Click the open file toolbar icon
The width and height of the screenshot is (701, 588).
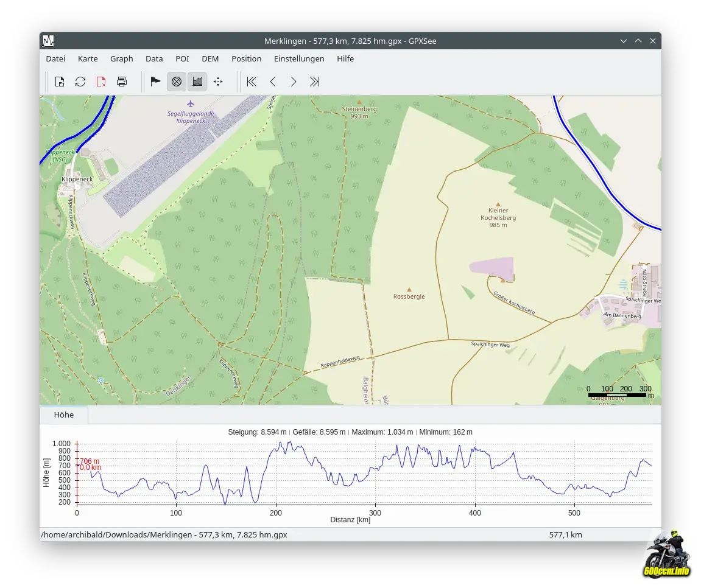pos(60,82)
